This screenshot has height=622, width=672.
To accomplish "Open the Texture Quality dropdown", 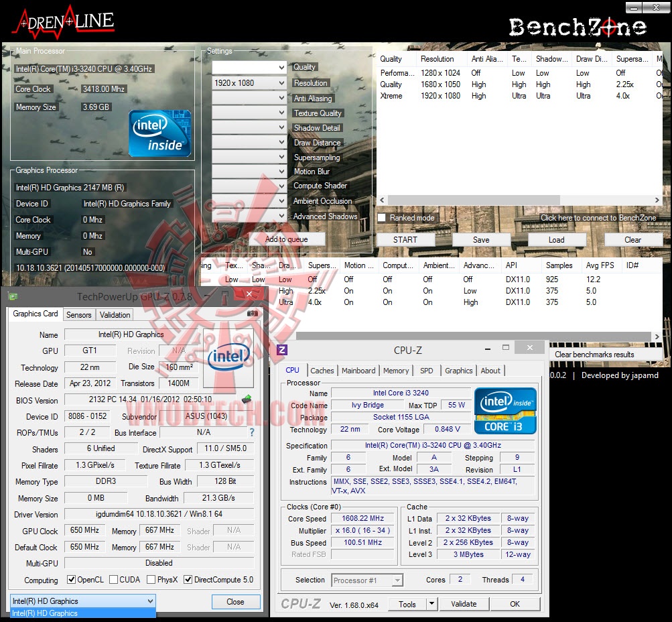I will tap(249, 113).
